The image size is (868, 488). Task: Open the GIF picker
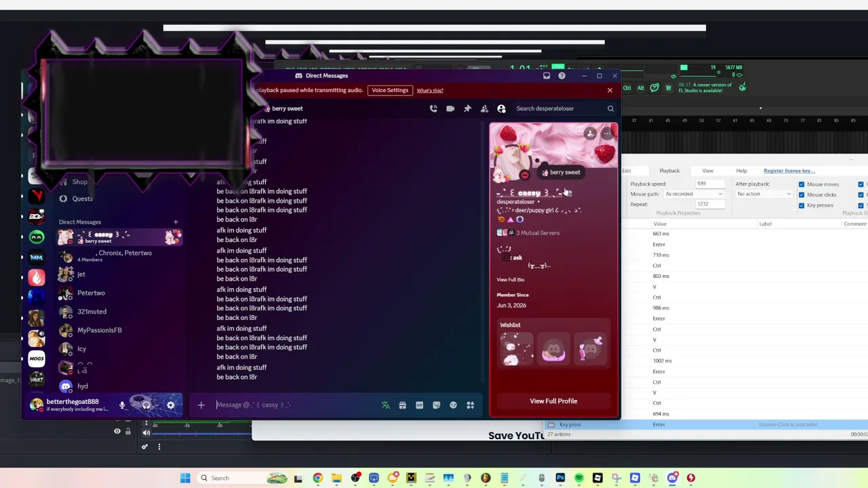click(419, 405)
